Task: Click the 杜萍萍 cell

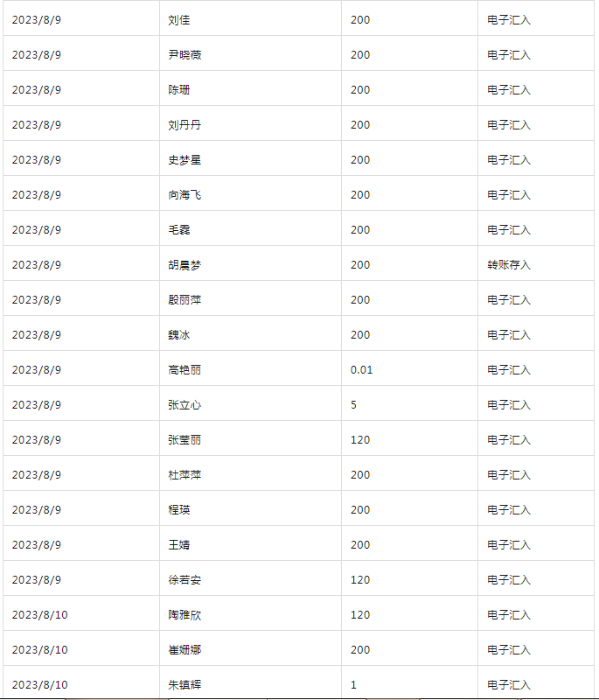Action: point(250,474)
